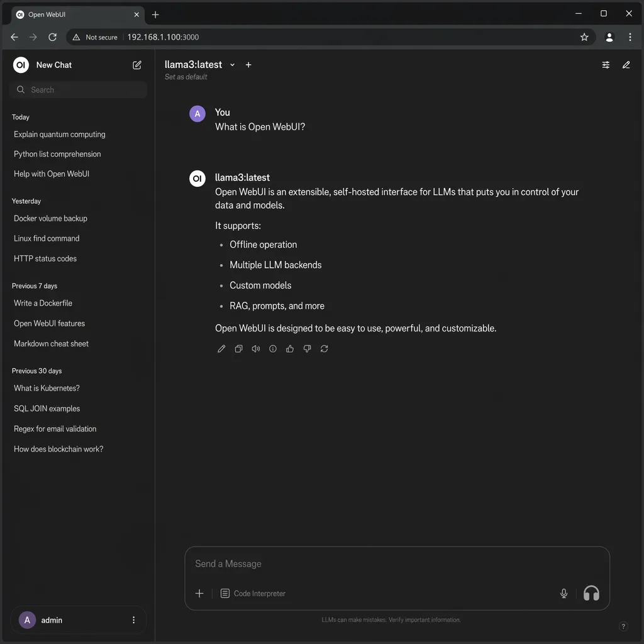644x644 pixels.
Task: Copy the llama3 response
Action: [238, 348]
